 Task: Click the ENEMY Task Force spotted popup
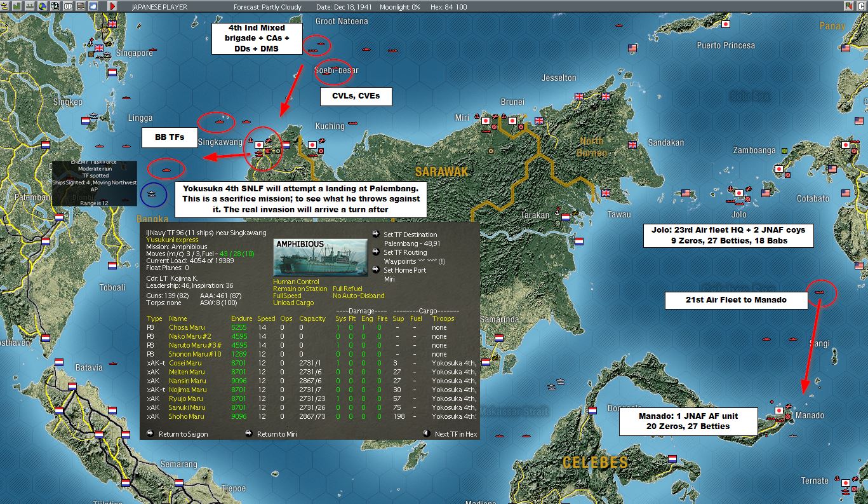tap(95, 183)
